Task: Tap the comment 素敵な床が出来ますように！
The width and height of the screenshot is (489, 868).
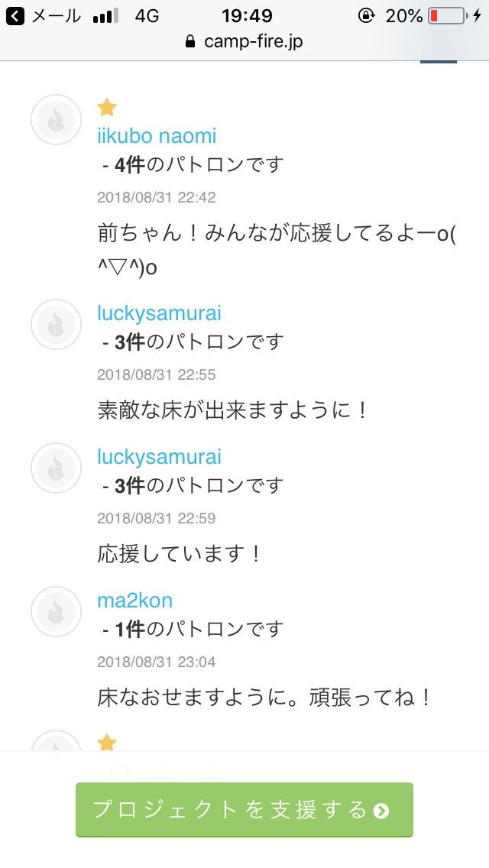Action: click(233, 410)
